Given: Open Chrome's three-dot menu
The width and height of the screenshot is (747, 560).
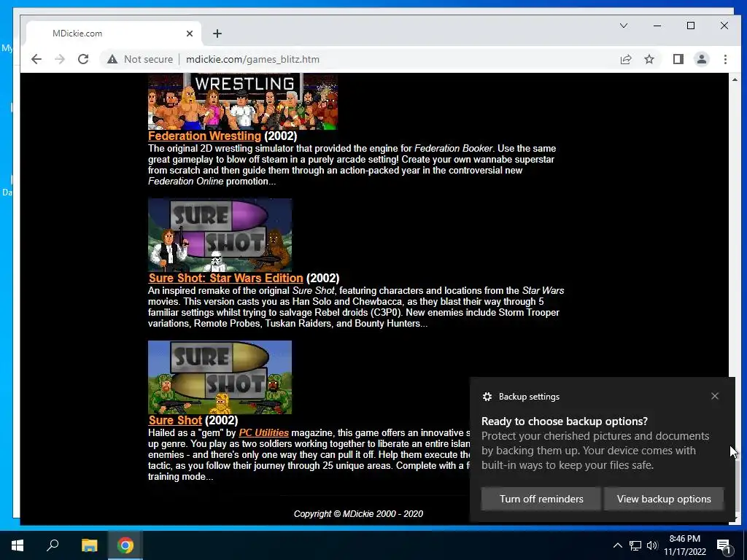Looking at the screenshot, I should [725, 59].
